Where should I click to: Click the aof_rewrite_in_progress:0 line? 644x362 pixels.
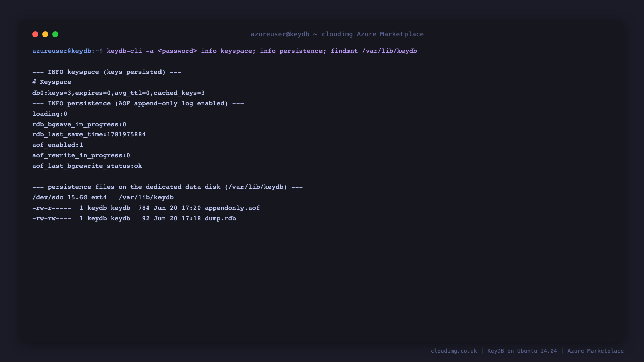(81, 155)
